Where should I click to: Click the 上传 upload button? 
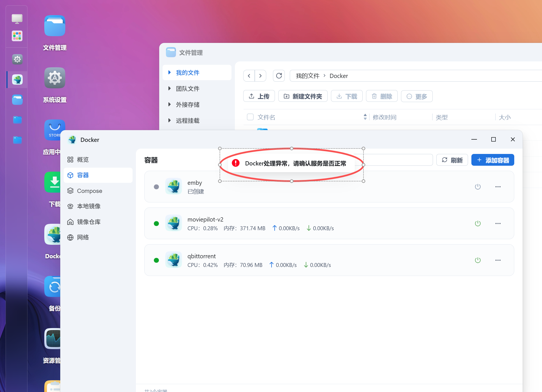pos(259,96)
